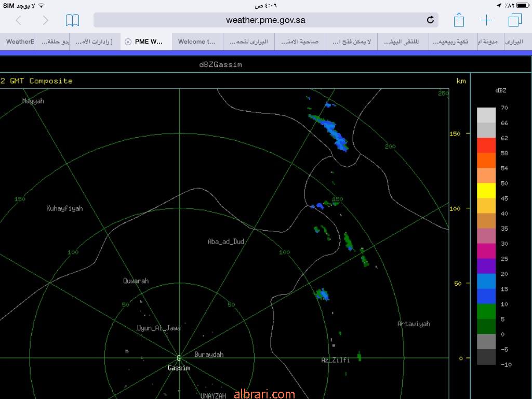
Task: Click the 70 value on dBZ scale
Action: pos(504,108)
